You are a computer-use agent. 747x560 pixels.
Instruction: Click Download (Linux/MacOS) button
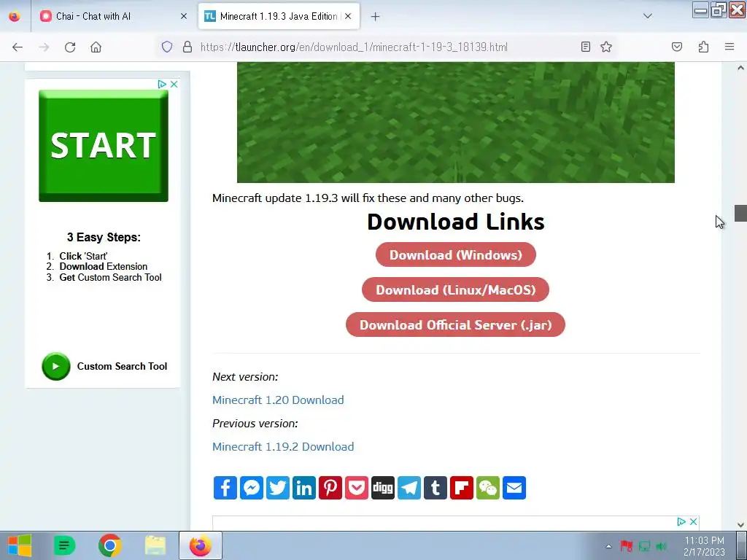coord(455,290)
